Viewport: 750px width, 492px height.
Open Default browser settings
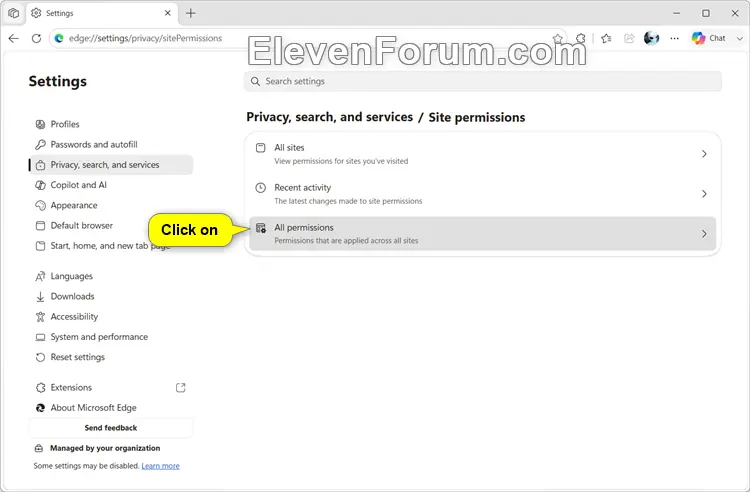[x=110, y=226]
